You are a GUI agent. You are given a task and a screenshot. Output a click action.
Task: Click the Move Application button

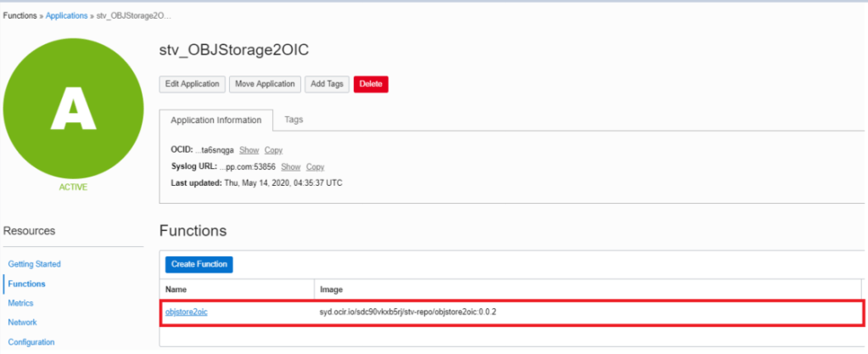point(265,84)
